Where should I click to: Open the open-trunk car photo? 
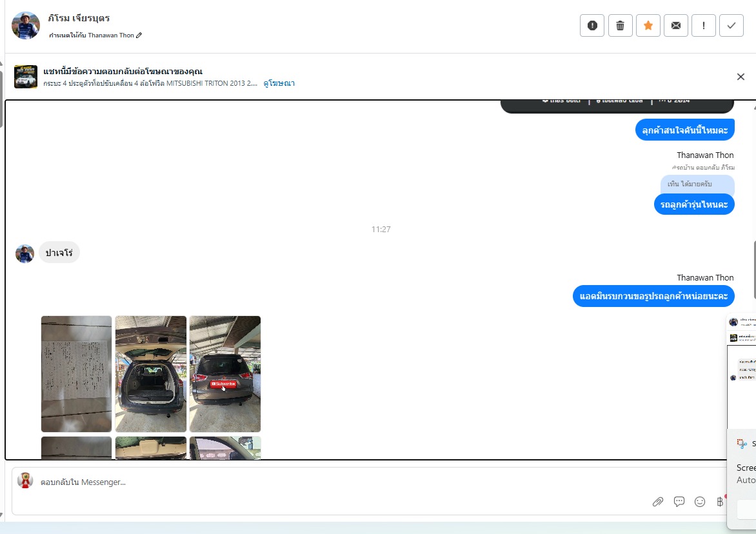(x=151, y=374)
